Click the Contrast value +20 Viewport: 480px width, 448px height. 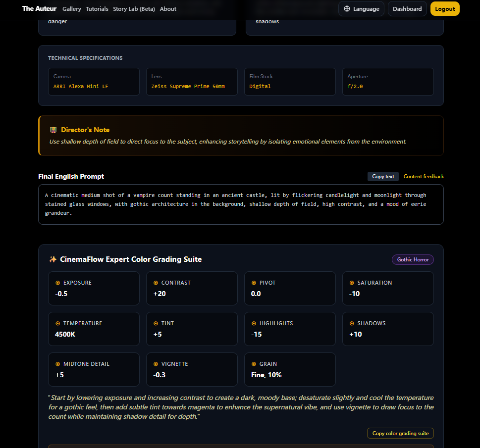pyautogui.click(x=160, y=294)
